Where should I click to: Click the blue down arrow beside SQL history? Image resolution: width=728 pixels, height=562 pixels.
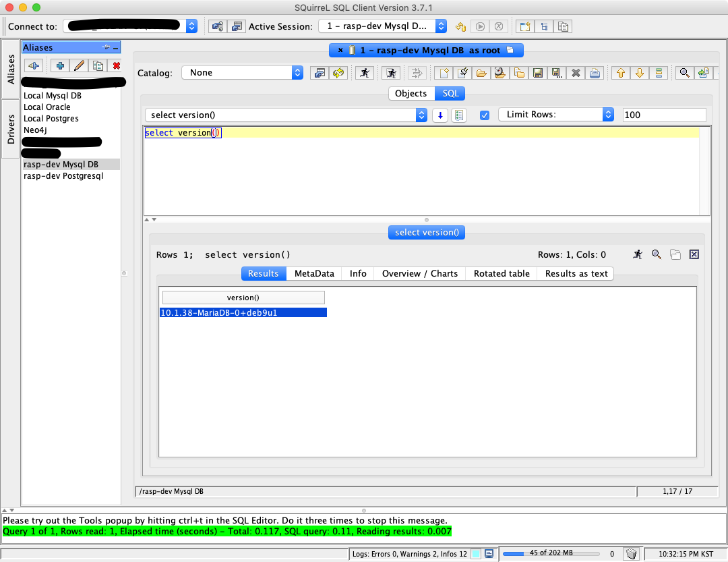point(440,115)
